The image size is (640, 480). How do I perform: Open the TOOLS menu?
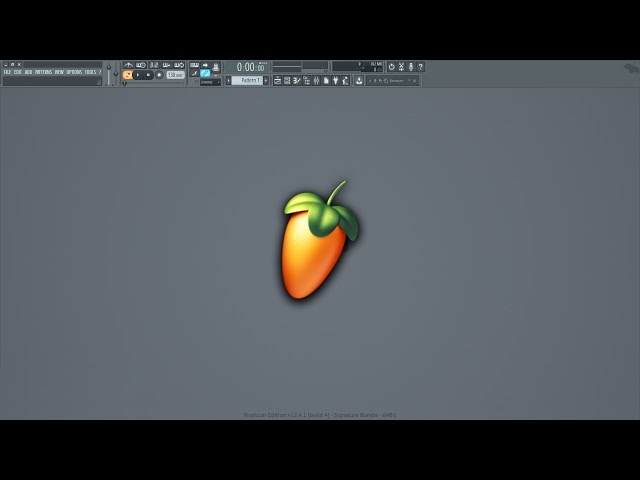pos(91,72)
